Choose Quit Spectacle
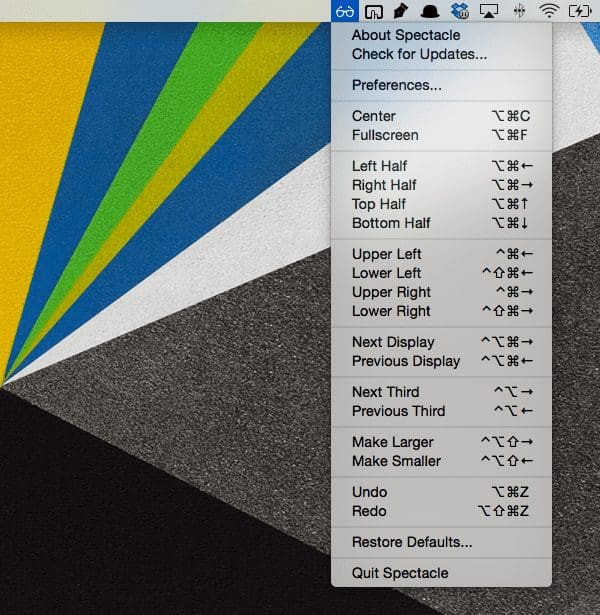Viewport: 600px width, 615px height. 441,573
